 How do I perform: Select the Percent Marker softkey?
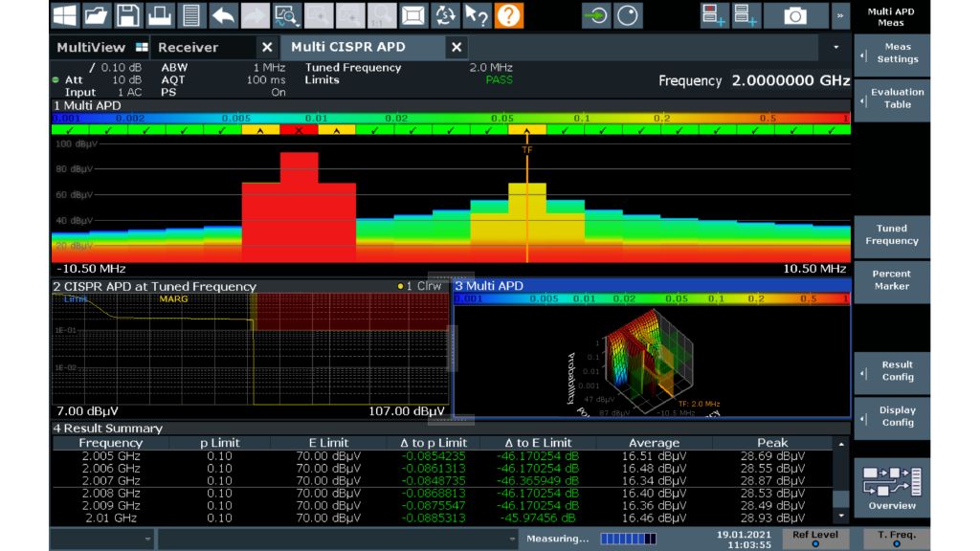[x=892, y=280]
